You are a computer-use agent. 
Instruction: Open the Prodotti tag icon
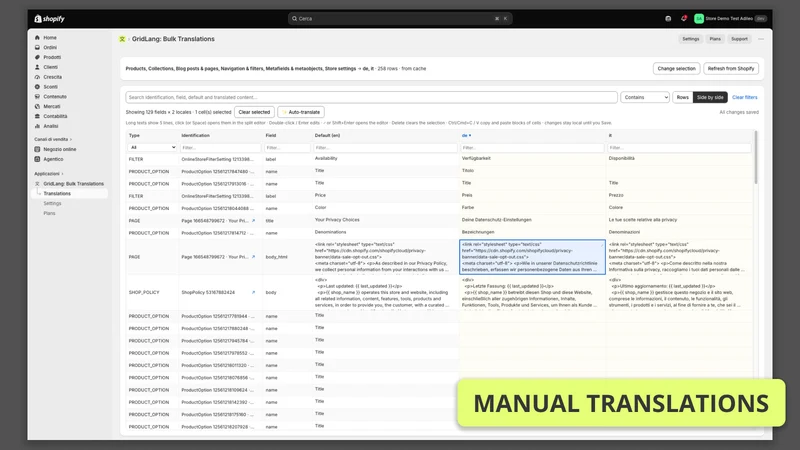click(37, 57)
